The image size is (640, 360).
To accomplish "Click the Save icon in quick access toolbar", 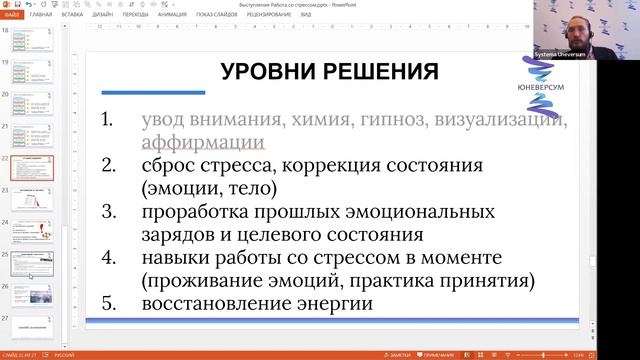I will click(18, 4).
